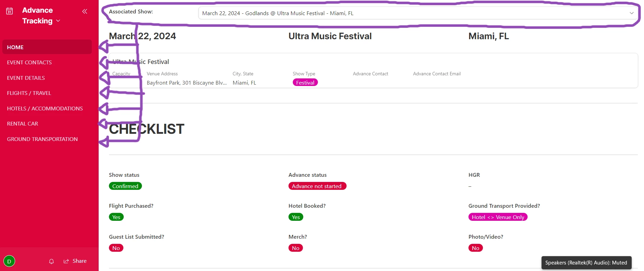Open EVENT CONTACTS page

(47, 63)
